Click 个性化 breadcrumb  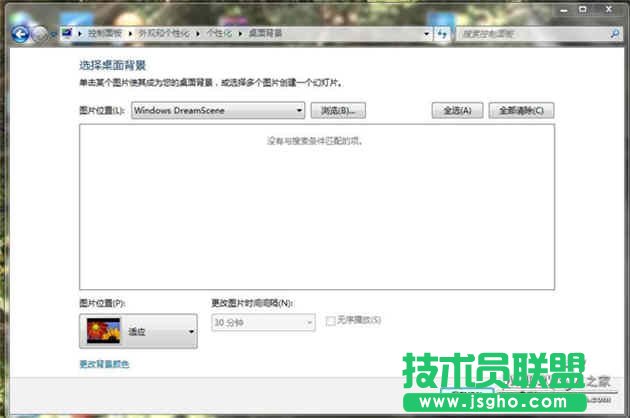click(219, 33)
